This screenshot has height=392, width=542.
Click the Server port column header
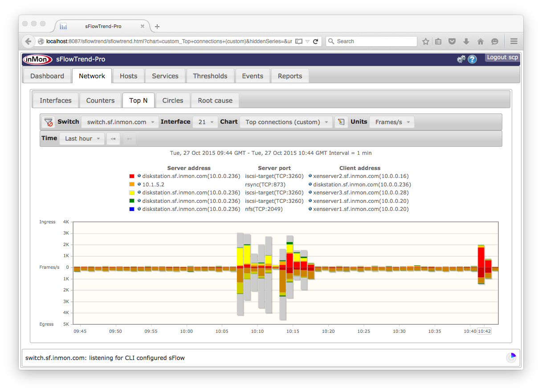tap(274, 168)
